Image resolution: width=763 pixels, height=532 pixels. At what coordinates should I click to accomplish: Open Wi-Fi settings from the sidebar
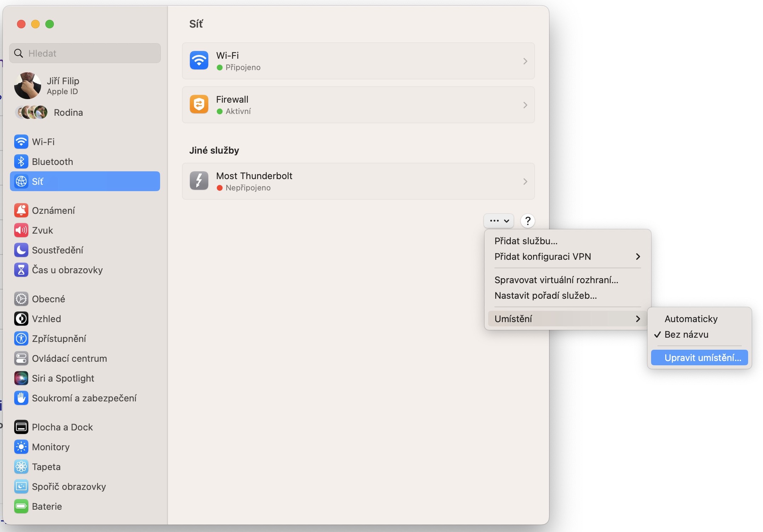click(x=43, y=142)
